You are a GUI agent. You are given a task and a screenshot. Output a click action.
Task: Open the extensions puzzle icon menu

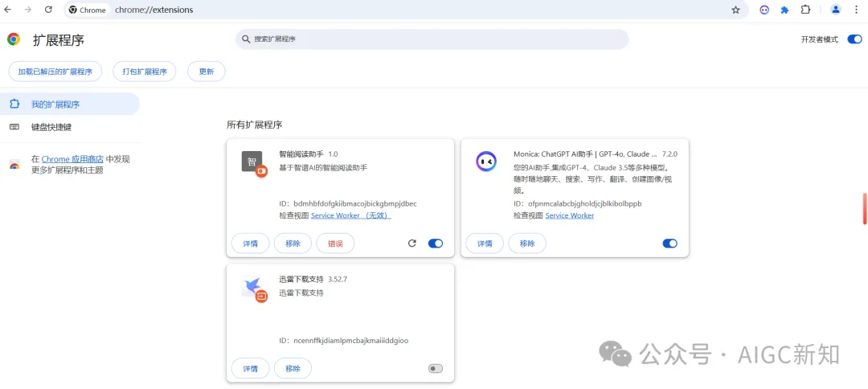805,10
